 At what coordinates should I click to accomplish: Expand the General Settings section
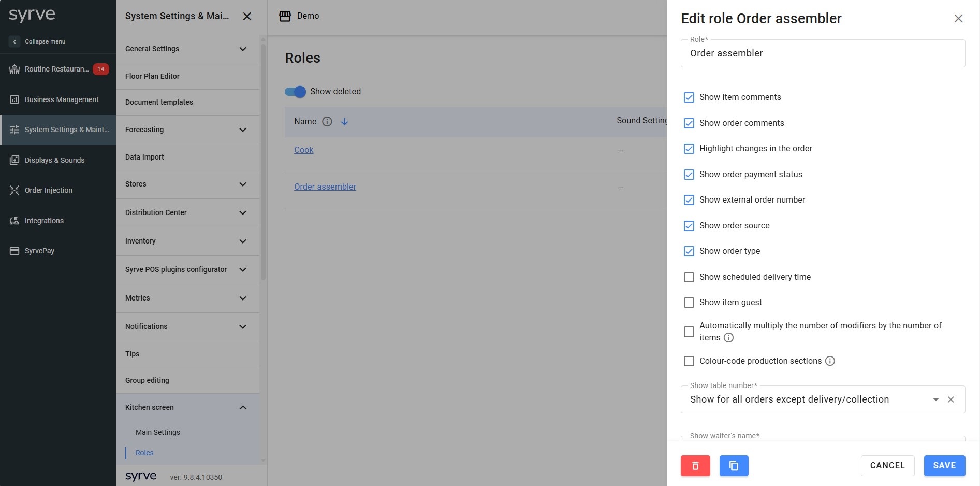(187, 49)
